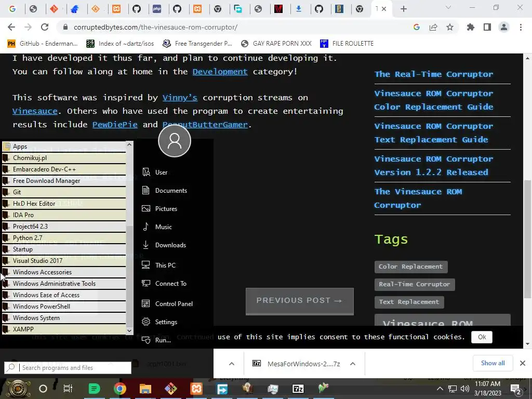Open the PewDiePie link
The height and width of the screenshot is (399, 532).
(x=115, y=125)
